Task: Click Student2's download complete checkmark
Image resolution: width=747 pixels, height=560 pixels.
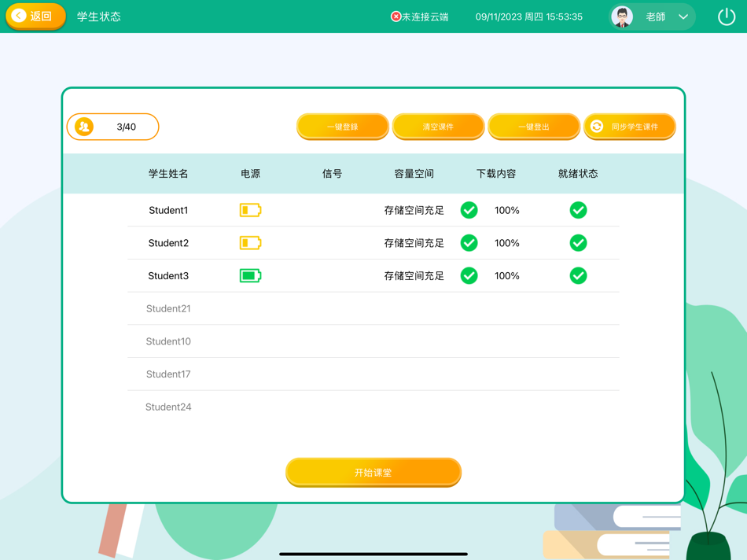Action: tap(469, 243)
